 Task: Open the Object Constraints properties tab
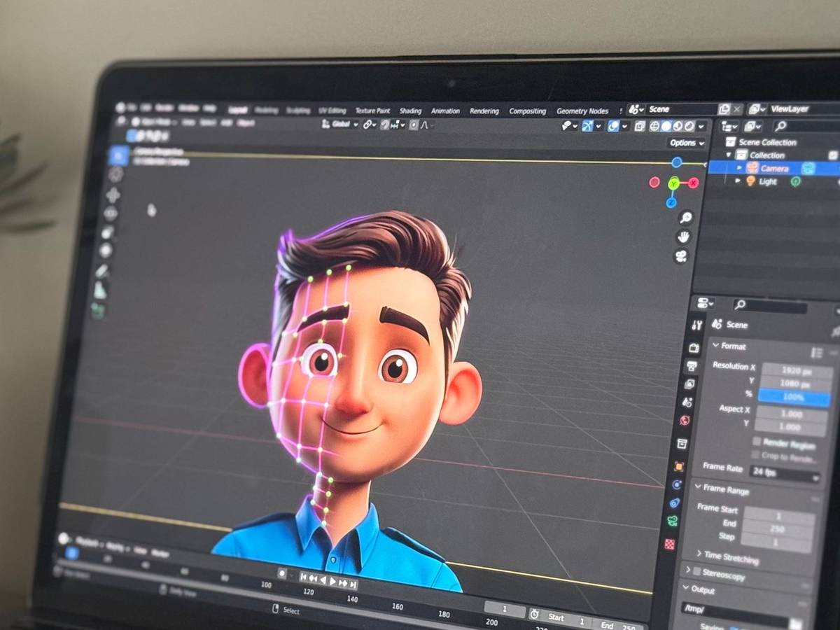click(x=675, y=503)
